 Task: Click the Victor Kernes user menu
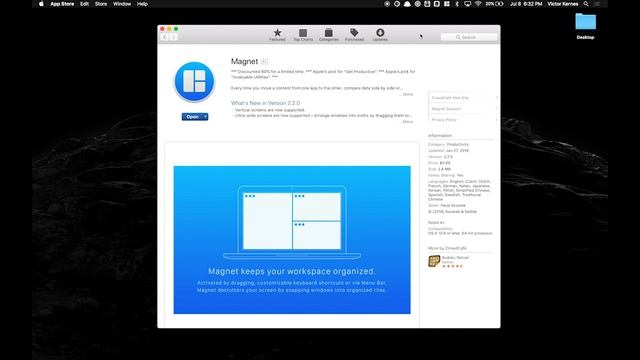coord(563,4)
